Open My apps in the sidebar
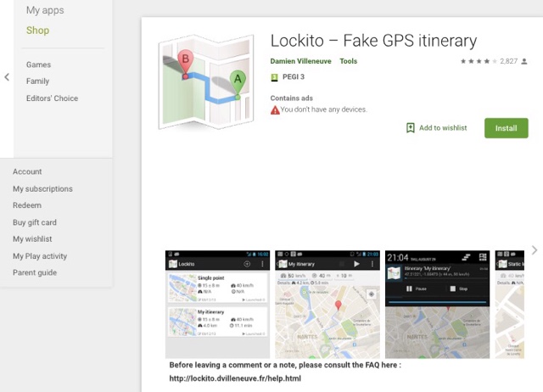Viewport: 543px width, 392px height. (45, 10)
